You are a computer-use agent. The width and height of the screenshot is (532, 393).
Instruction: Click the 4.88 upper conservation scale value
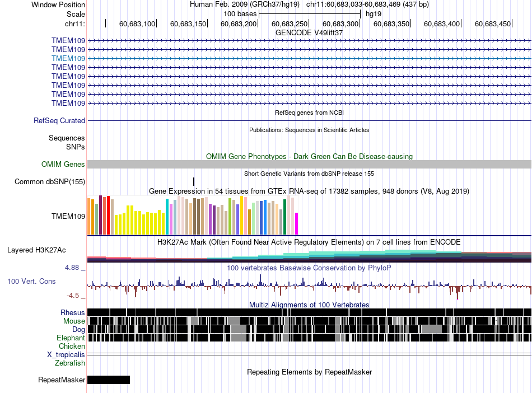click(x=72, y=268)
